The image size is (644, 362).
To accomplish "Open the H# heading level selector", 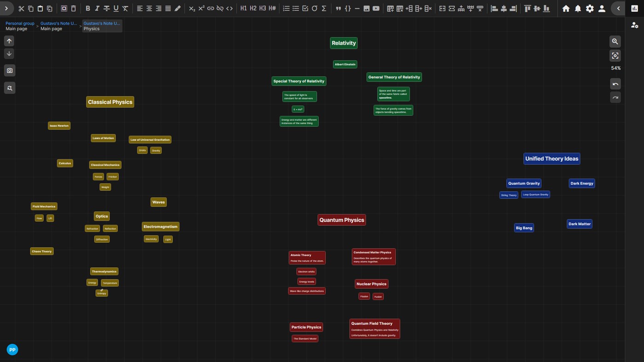I will [x=272, y=8].
